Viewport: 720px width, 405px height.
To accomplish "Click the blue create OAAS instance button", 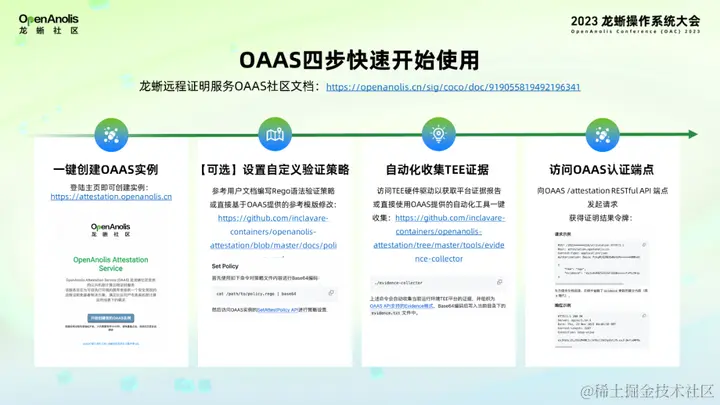I will [111, 318].
